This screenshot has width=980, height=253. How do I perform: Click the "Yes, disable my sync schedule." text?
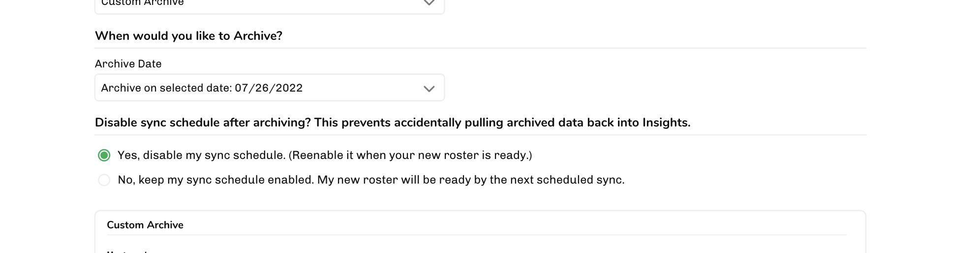pyautogui.click(x=202, y=156)
